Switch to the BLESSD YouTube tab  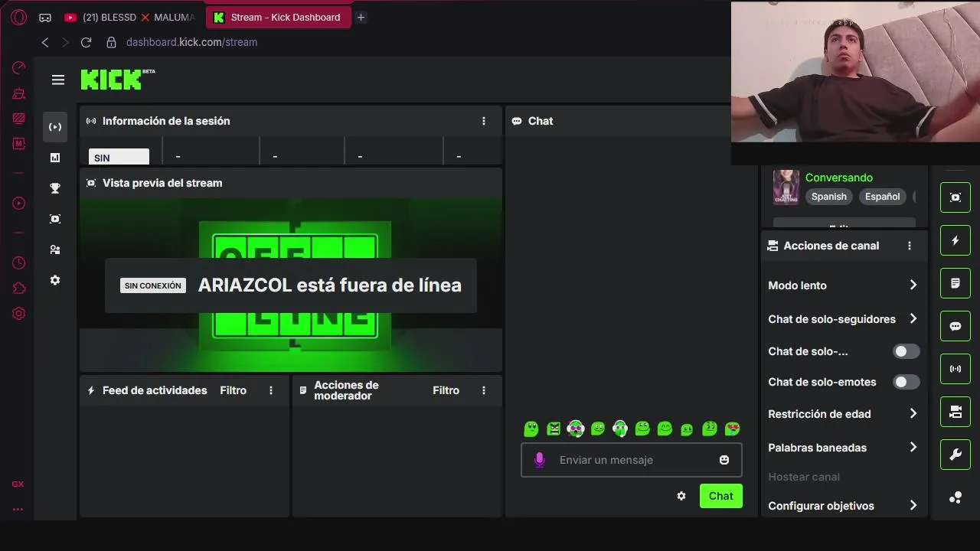point(129,17)
